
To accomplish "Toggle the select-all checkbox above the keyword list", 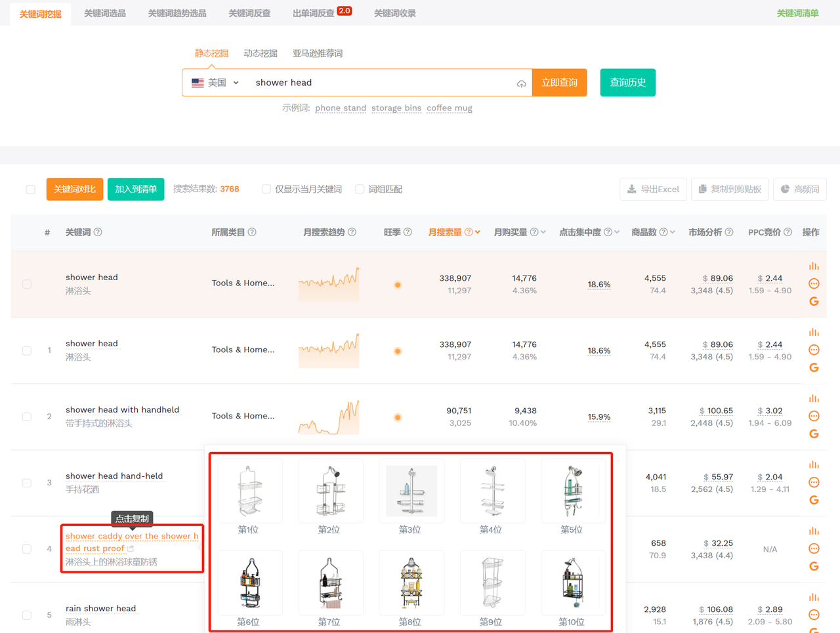I will [30, 189].
